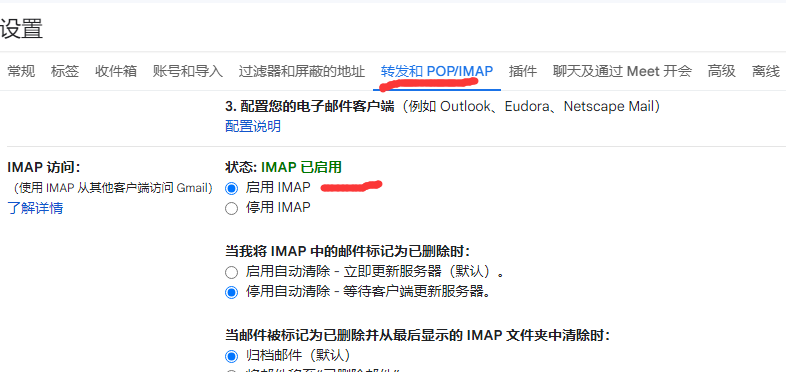Switch to the 标签 tab
786x372 pixels.
pyautogui.click(x=65, y=71)
